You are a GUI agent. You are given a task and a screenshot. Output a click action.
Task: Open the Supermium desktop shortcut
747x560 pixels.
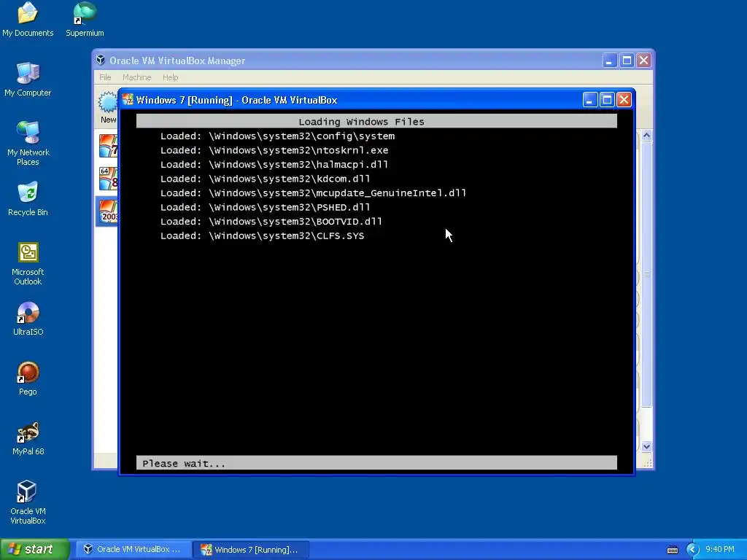(85, 19)
